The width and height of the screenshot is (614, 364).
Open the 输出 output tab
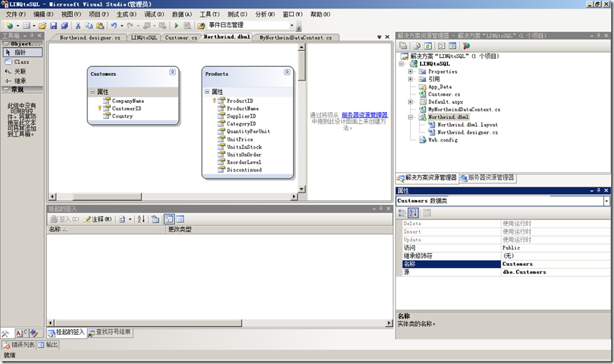[48, 345]
